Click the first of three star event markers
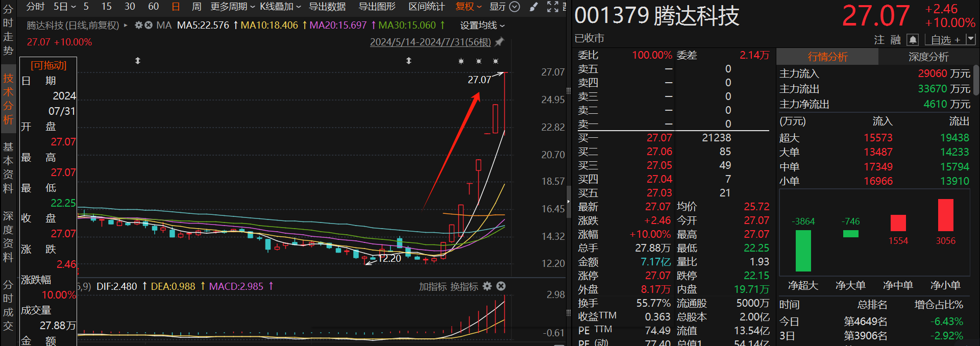Screen dimensions: 980x346 click(x=461, y=61)
